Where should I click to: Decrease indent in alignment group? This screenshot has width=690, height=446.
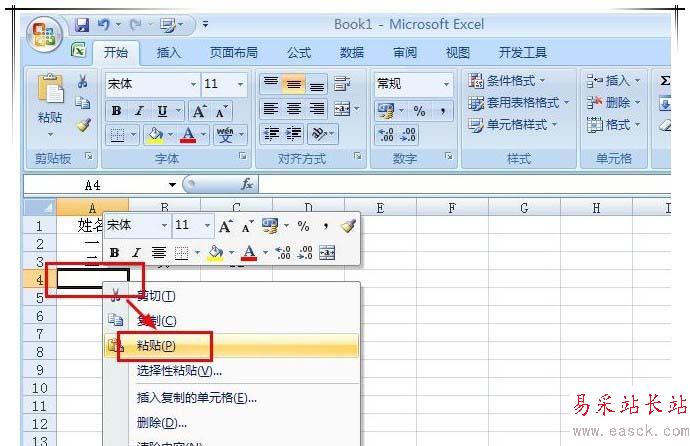pos(271,133)
